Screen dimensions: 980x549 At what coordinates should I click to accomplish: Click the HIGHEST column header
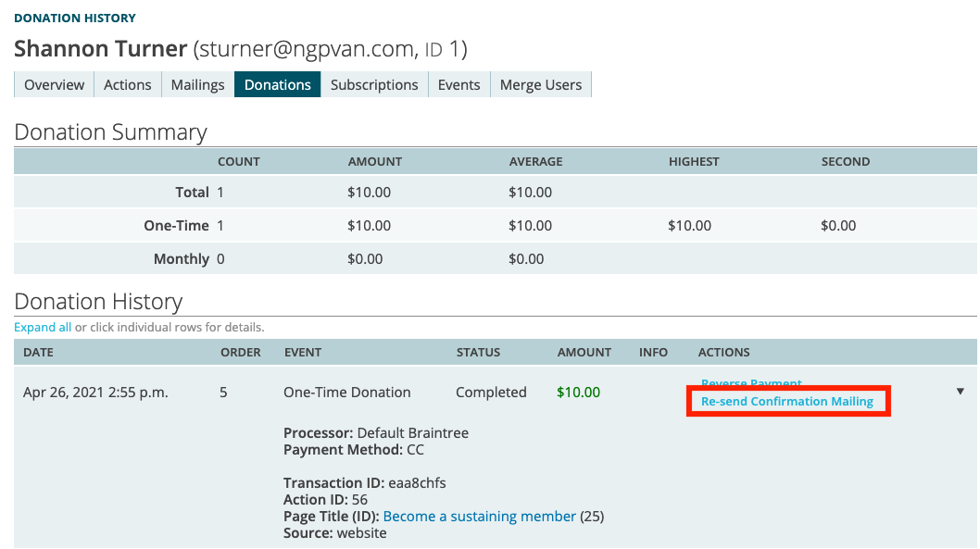(x=694, y=161)
